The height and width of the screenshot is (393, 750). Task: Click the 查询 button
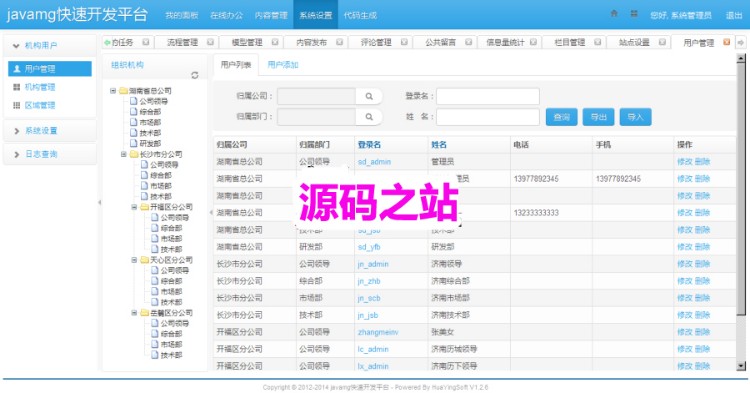click(562, 117)
